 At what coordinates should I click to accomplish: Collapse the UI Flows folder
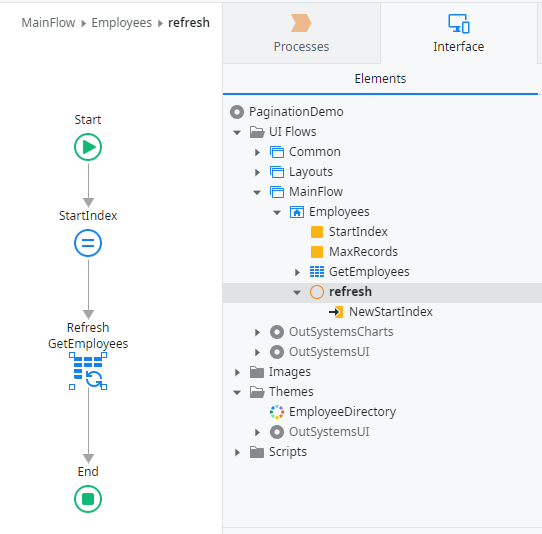pyautogui.click(x=237, y=132)
